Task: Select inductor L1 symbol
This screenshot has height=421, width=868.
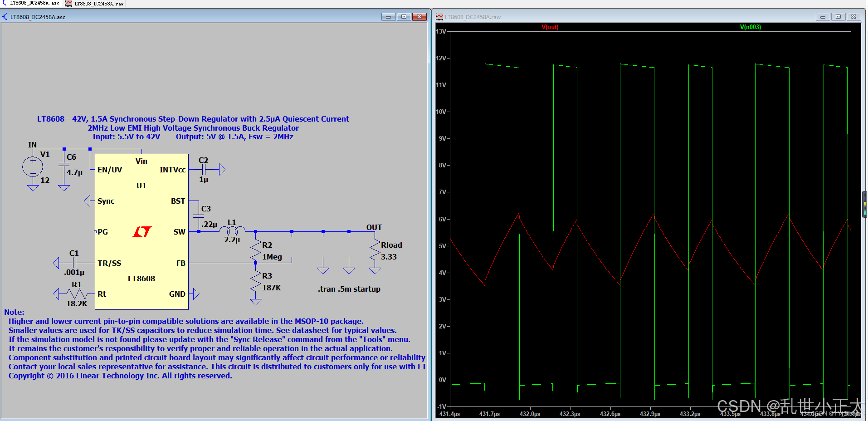Action: [x=232, y=230]
